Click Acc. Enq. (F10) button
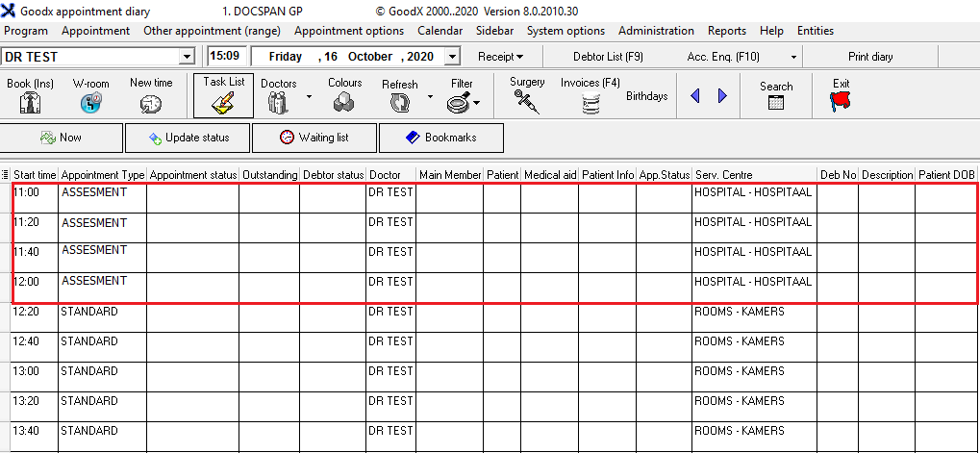This screenshot has width=980, height=453. point(722,57)
